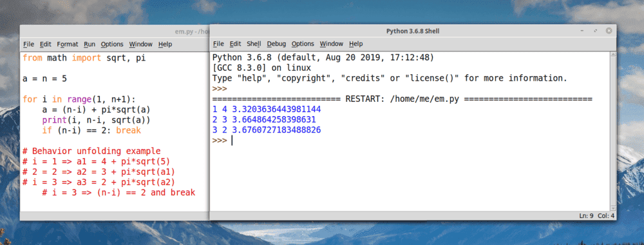Place cursor on the 'a = n = 5' line
644x245 pixels.
pyautogui.click(x=45, y=79)
